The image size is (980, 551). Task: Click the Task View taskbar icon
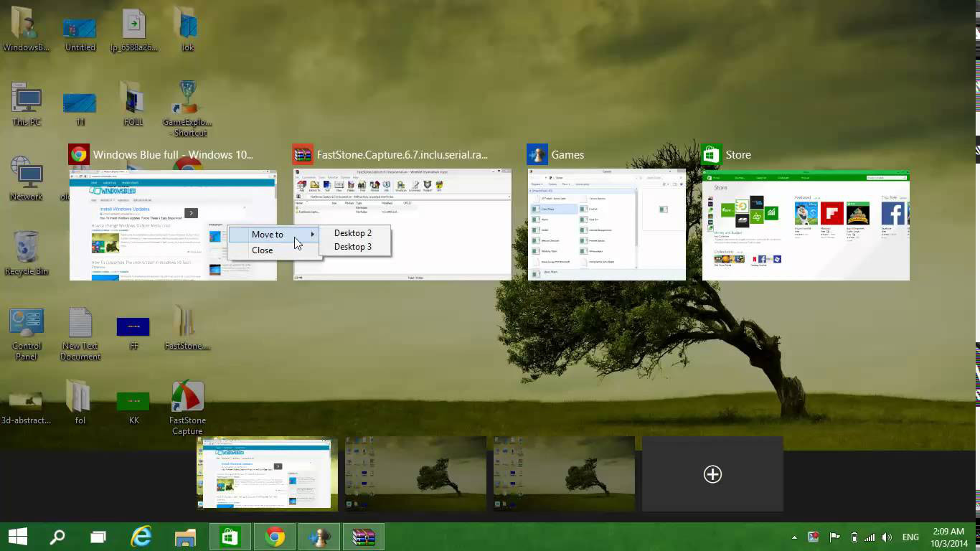tap(98, 537)
